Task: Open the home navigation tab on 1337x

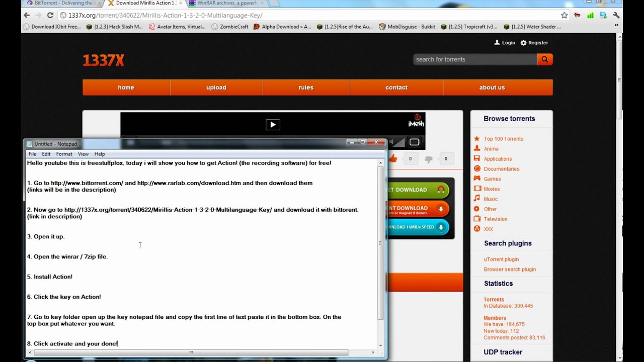Action: [x=126, y=87]
